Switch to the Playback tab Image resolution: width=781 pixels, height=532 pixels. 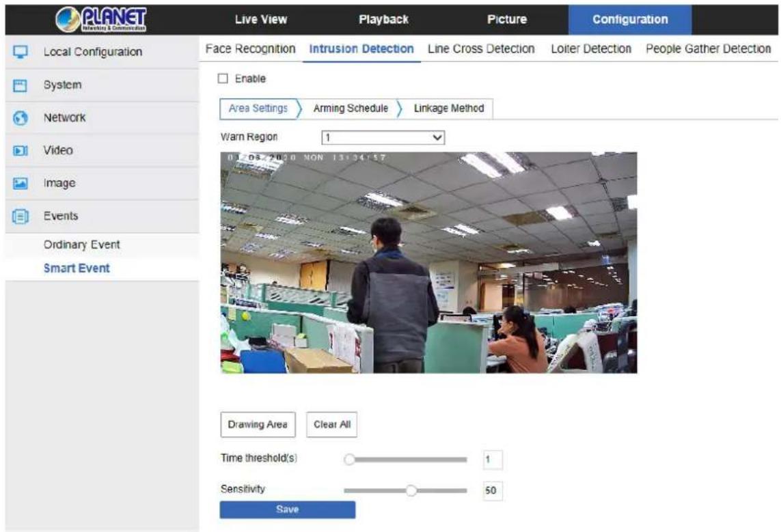383,19
